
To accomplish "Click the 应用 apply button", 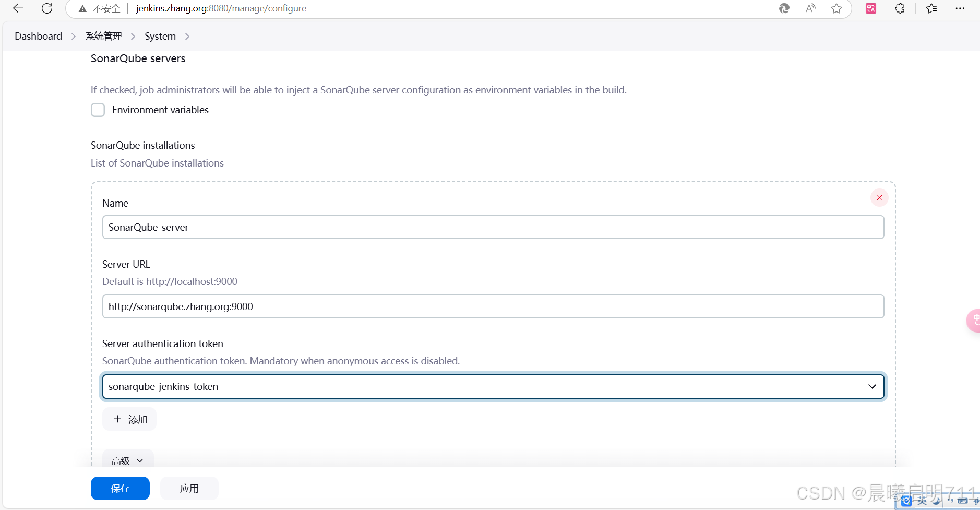I will click(189, 488).
